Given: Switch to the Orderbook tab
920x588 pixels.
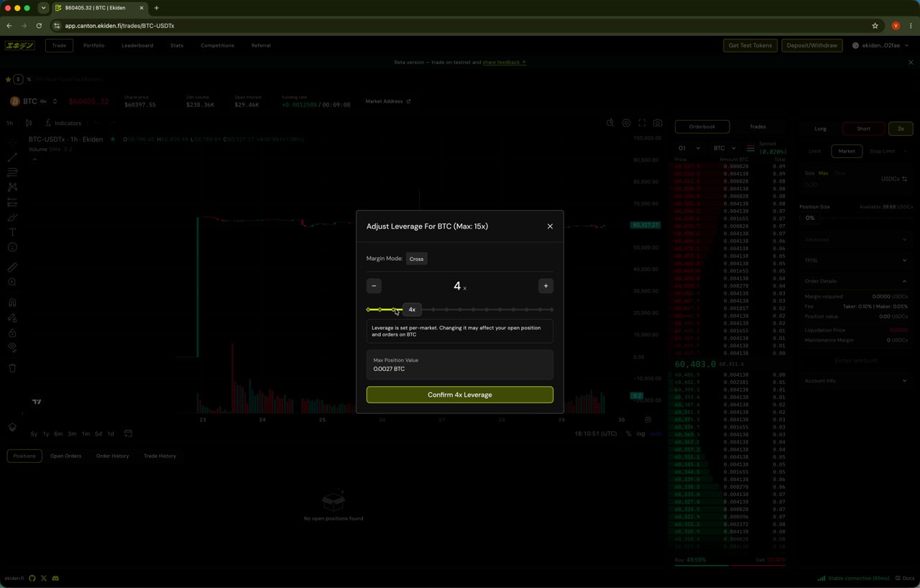Looking at the screenshot, I should pos(702,127).
